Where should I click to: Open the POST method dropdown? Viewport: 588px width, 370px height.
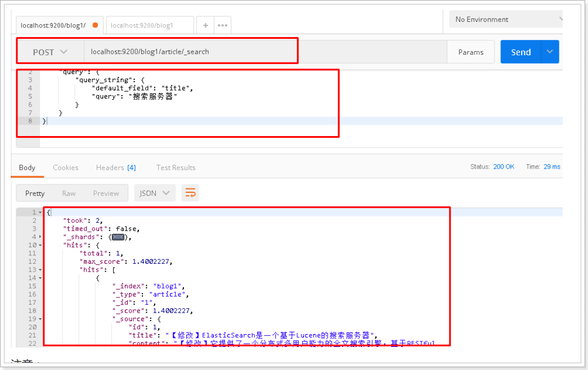pos(50,52)
